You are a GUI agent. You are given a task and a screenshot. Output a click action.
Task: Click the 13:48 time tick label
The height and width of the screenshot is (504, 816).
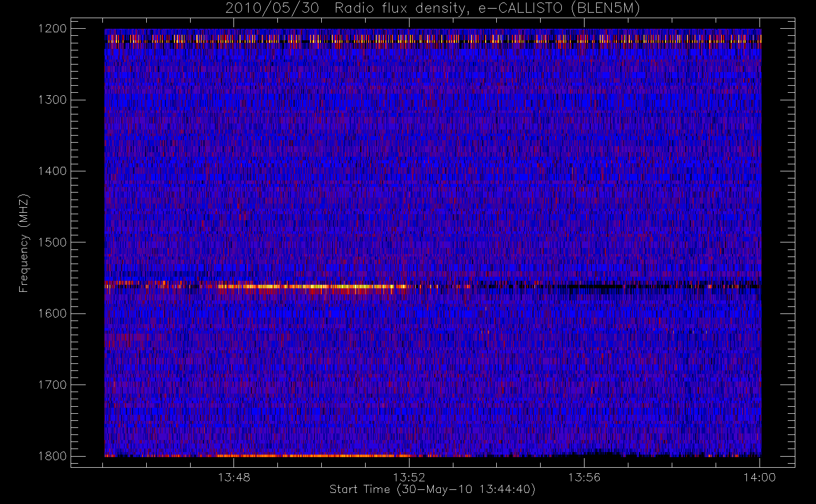234,477
